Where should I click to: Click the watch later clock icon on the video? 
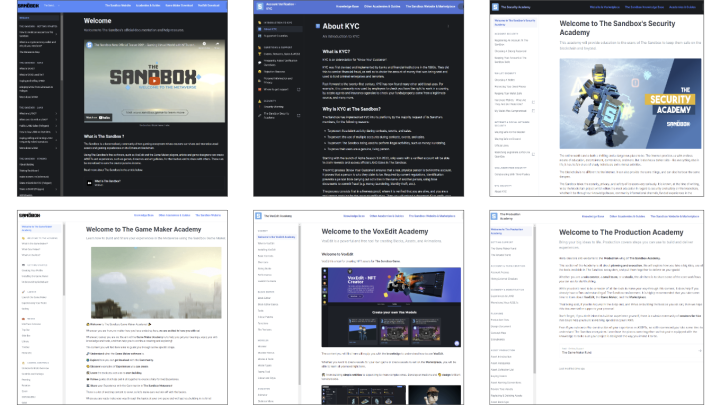[204, 45]
